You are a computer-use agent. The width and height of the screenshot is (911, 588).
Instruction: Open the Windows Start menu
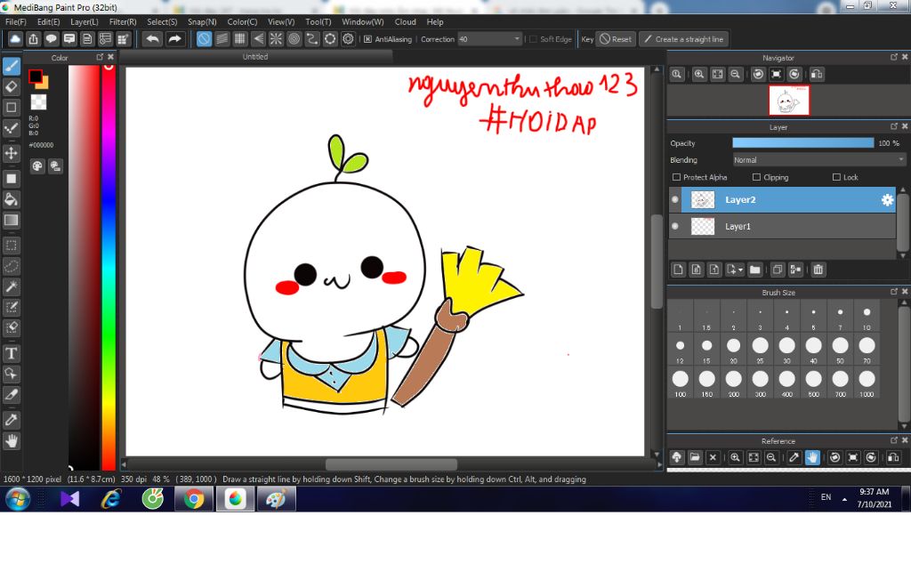coord(18,499)
